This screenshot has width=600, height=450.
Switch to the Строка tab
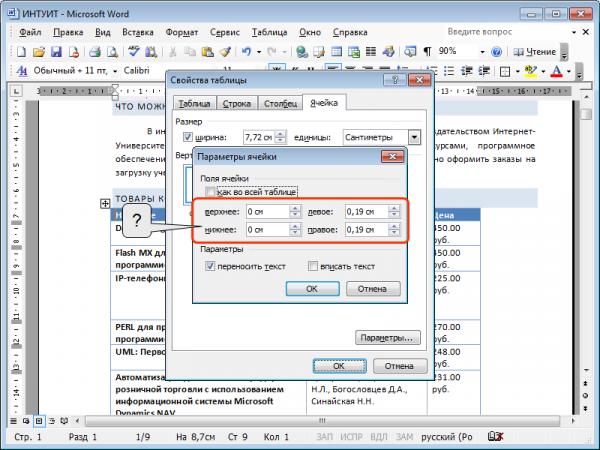pyautogui.click(x=237, y=104)
